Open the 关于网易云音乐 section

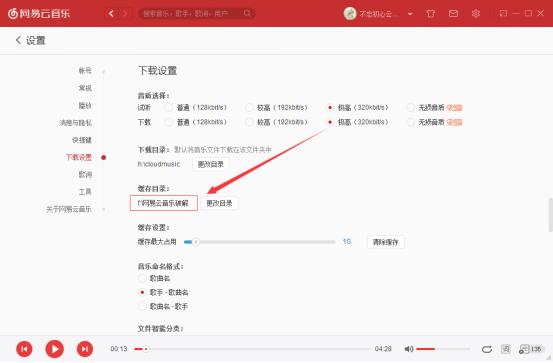[69, 209]
